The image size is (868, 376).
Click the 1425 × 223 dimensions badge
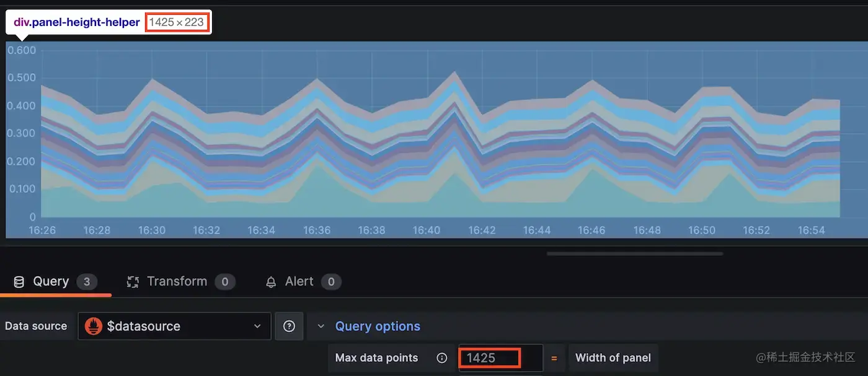click(177, 21)
